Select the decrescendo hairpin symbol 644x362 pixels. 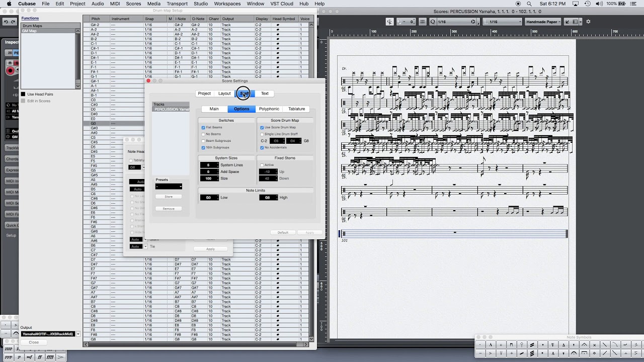[61, 357]
